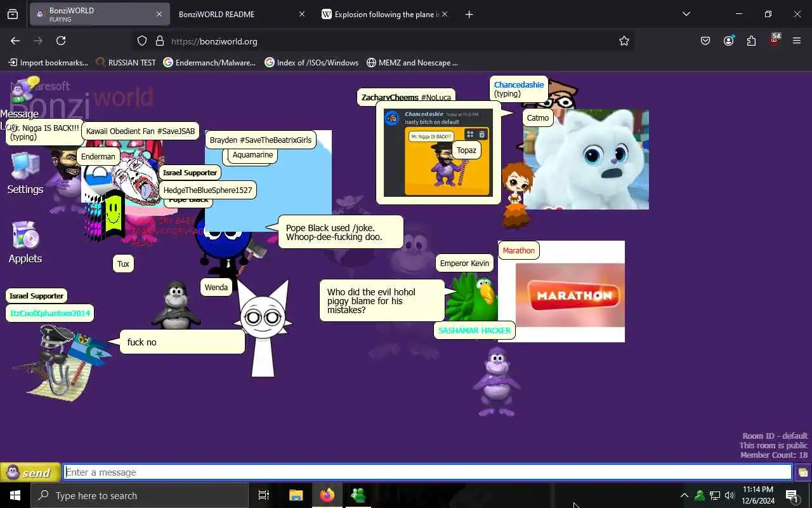Click the ItzCoolXphantom2014 name tag
Viewport: 812px width, 508px height.
click(x=50, y=314)
